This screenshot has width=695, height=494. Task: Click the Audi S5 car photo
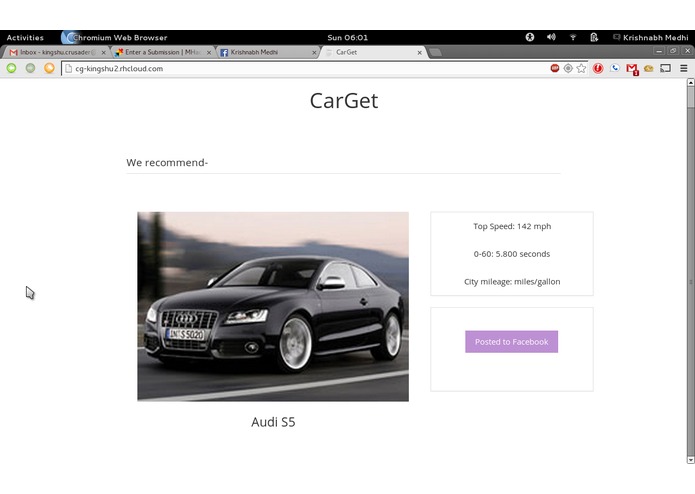click(x=273, y=307)
